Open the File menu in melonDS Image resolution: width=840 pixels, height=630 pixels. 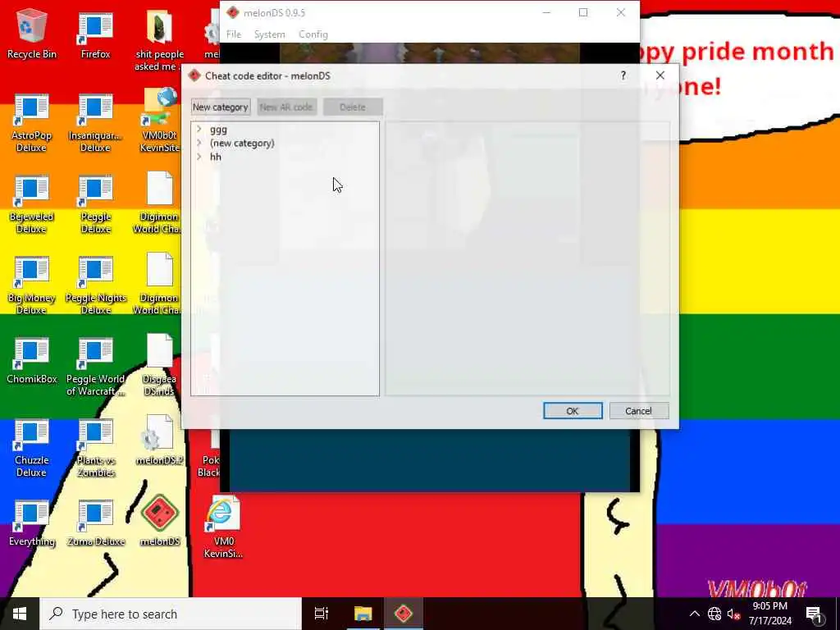click(x=234, y=34)
